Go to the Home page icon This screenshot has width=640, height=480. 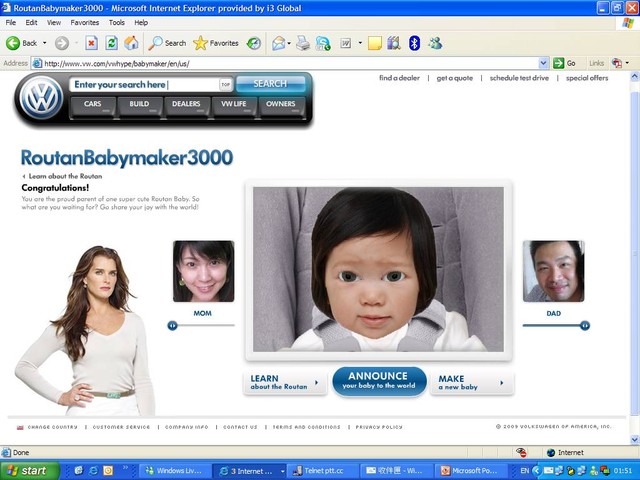(x=131, y=43)
